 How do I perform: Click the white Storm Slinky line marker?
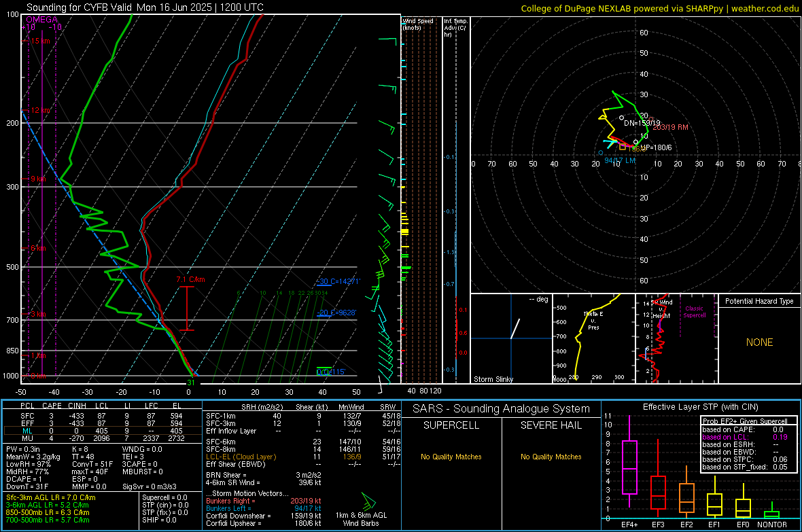coord(515,329)
